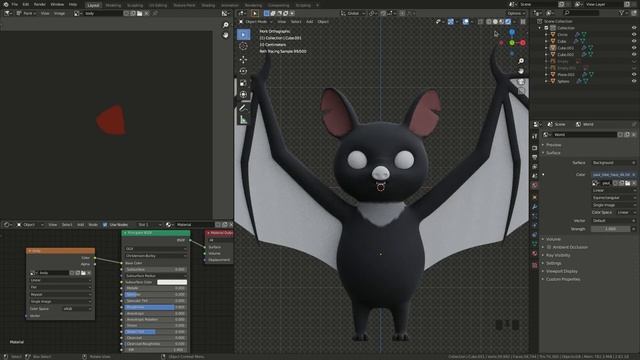Click the Blender logo menu icon
Image resolution: width=640 pixels, height=360 pixels.
(x=6, y=4)
